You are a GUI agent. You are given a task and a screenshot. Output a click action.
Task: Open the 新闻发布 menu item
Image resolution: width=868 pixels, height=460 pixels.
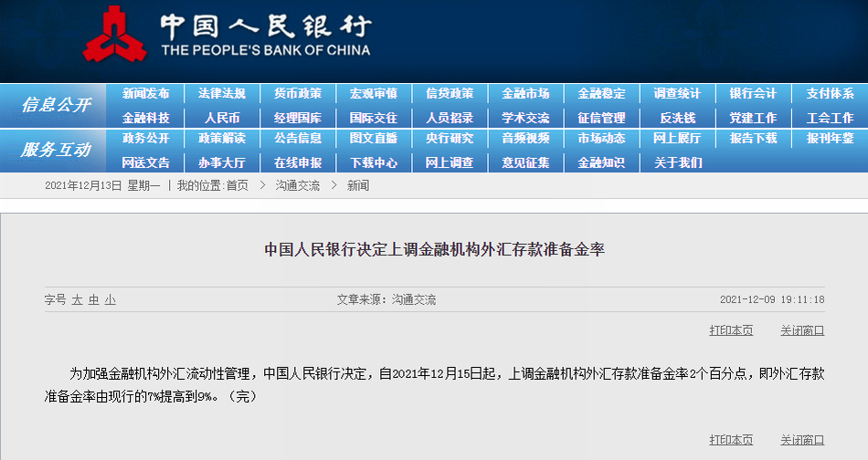145,93
